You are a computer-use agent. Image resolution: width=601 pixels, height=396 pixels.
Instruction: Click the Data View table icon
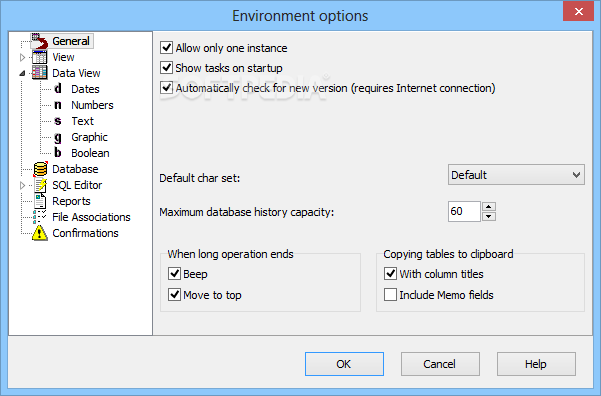click(x=39, y=73)
